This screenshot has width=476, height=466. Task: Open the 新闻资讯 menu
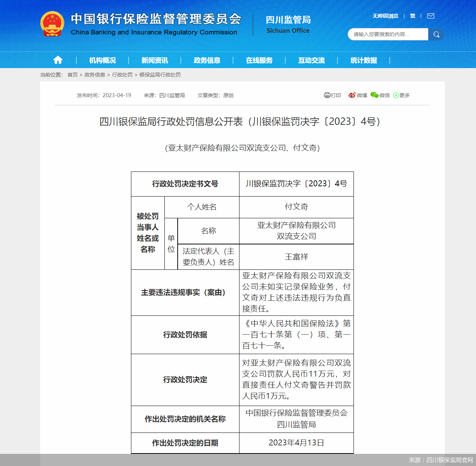tap(154, 60)
